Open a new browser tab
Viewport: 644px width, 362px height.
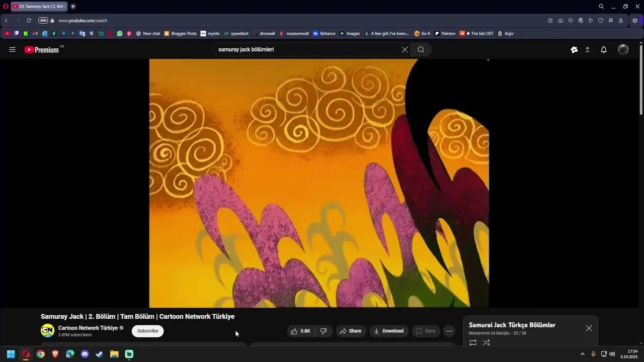(73, 7)
